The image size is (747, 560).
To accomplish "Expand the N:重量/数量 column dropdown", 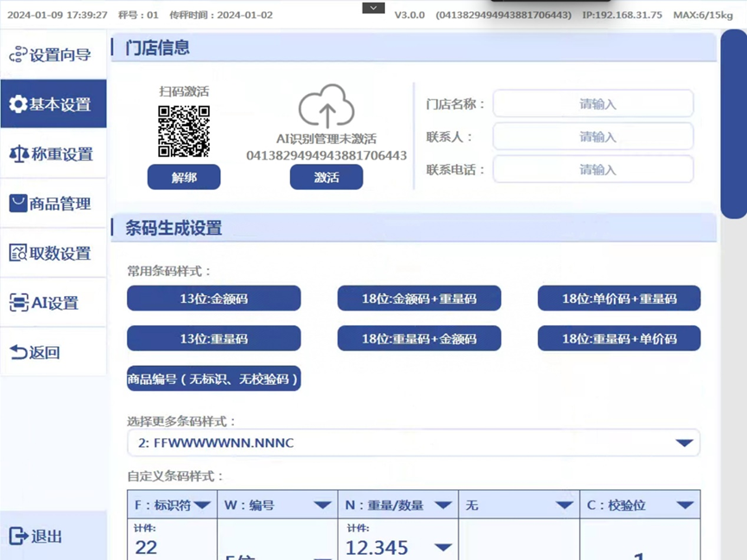I will pos(443,506).
